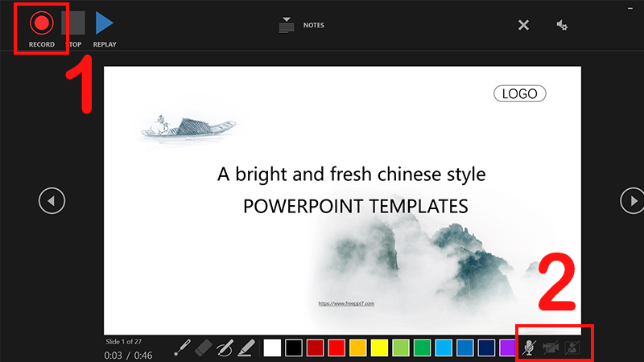Pick the dark navy ink color
This screenshot has height=362, width=644.
point(486,348)
